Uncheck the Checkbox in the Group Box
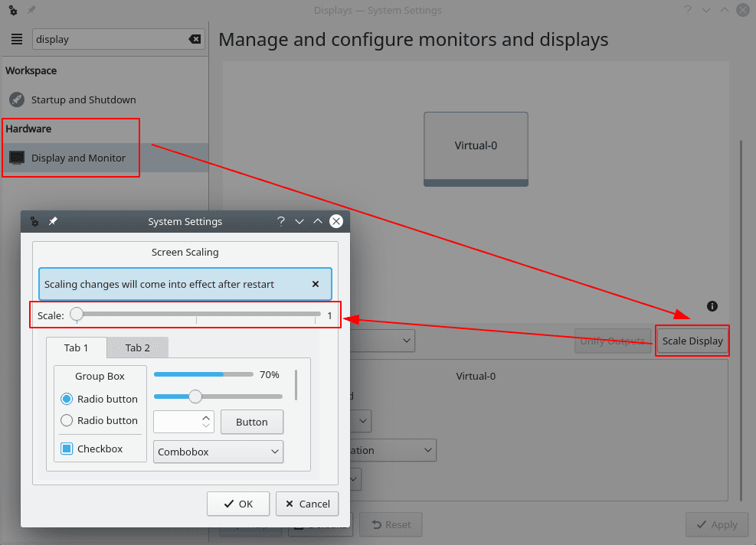 tap(67, 449)
